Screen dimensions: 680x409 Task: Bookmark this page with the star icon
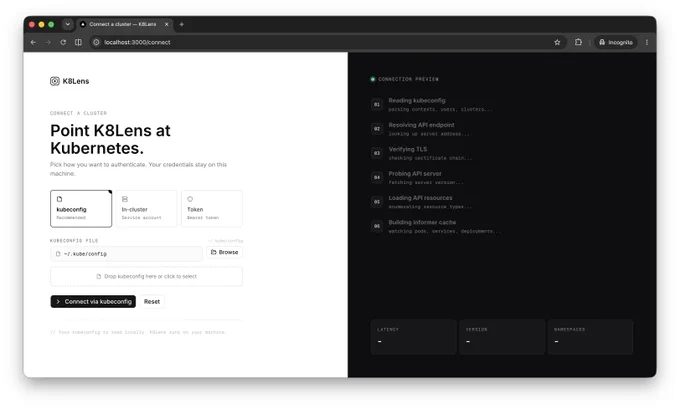pos(557,42)
